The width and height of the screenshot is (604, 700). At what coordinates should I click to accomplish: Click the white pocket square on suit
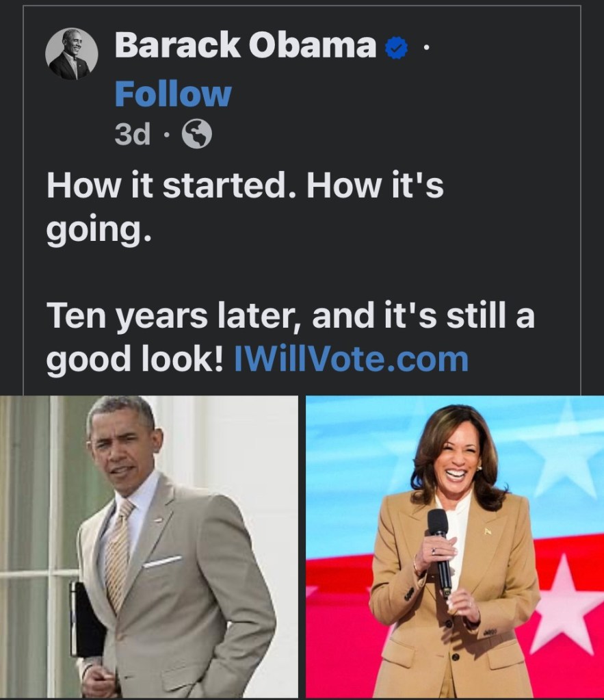point(163,562)
